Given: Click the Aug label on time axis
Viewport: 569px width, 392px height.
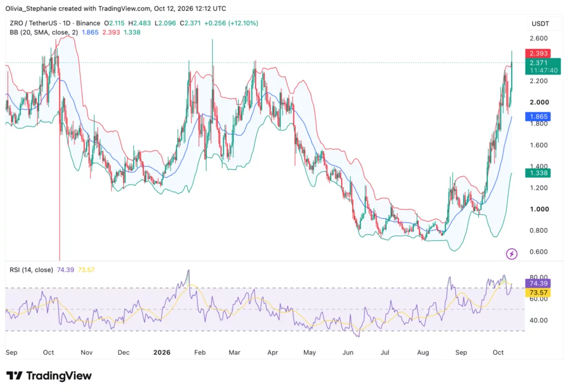Looking at the screenshot, I should (x=423, y=353).
